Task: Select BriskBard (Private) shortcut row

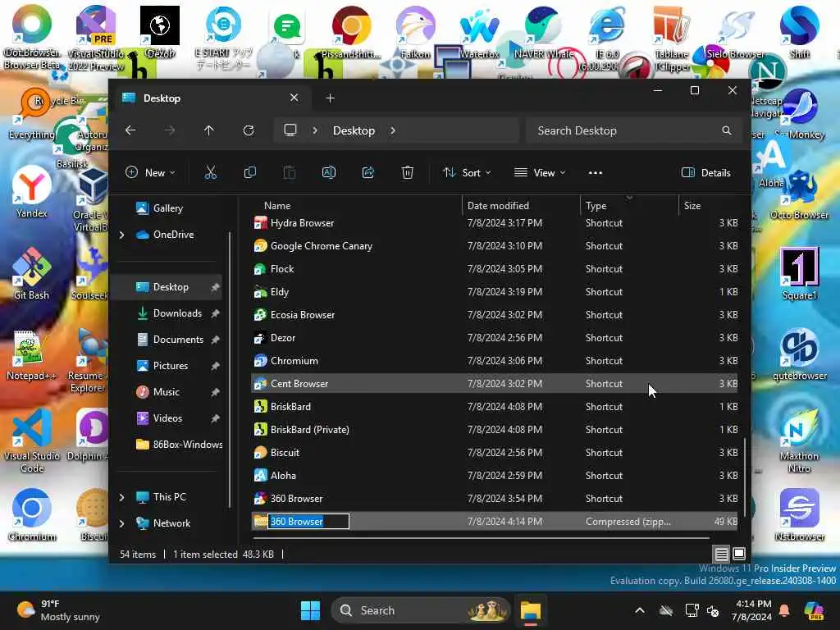Action: coord(494,430)
